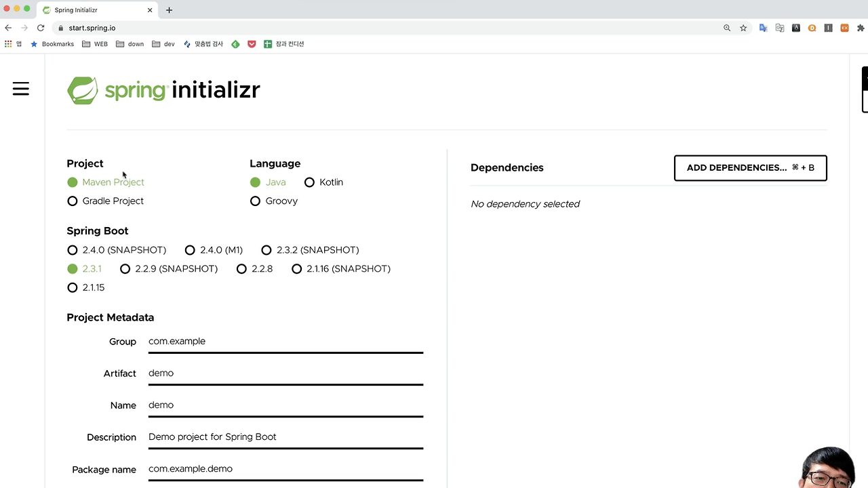Click the gray translate extension icon

point(780,28)
